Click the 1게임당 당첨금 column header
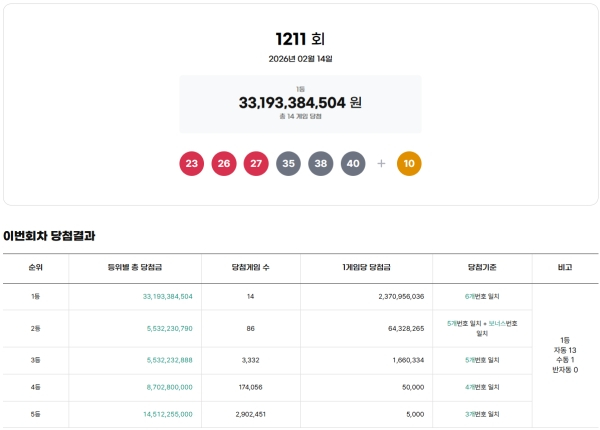Screen dimensions: 600x430 366,268
